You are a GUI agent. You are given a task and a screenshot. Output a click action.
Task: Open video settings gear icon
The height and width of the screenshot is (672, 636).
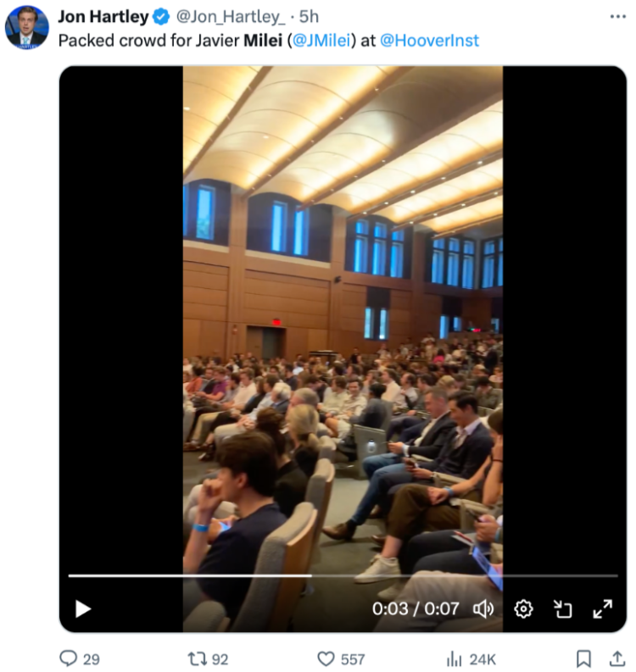(x=523, y=608)
